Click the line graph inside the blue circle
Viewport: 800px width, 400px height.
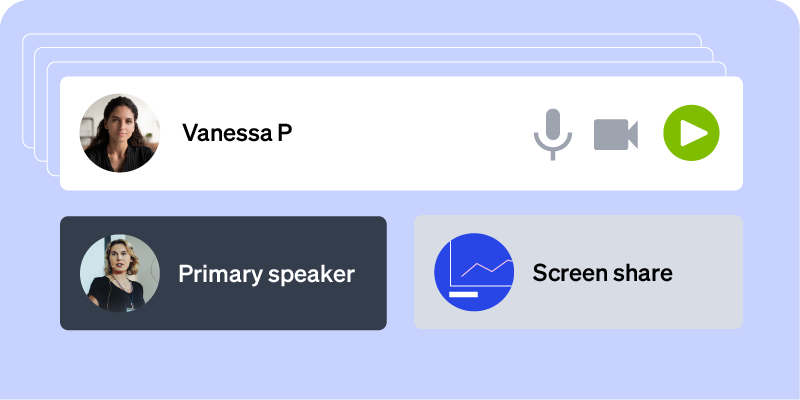click(x=487, y=268)
